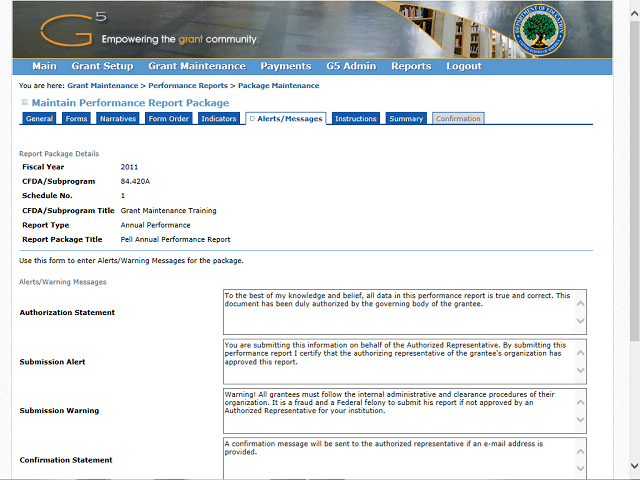Switch to the Instructions tab

[356, 118]
